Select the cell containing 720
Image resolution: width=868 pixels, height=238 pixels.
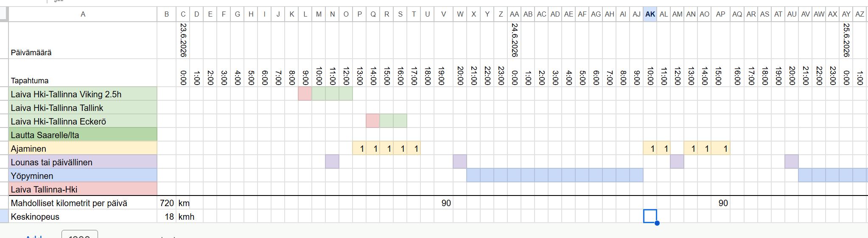167,203
